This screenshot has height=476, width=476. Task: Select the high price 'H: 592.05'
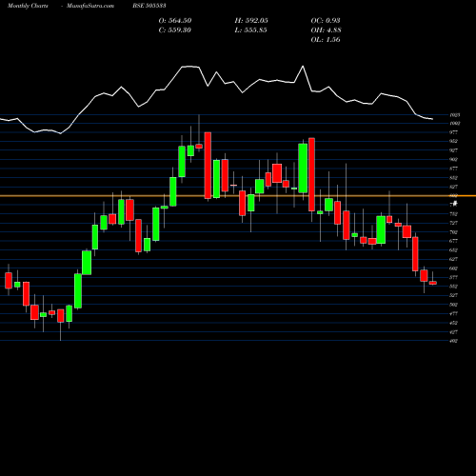coord(251,21)
